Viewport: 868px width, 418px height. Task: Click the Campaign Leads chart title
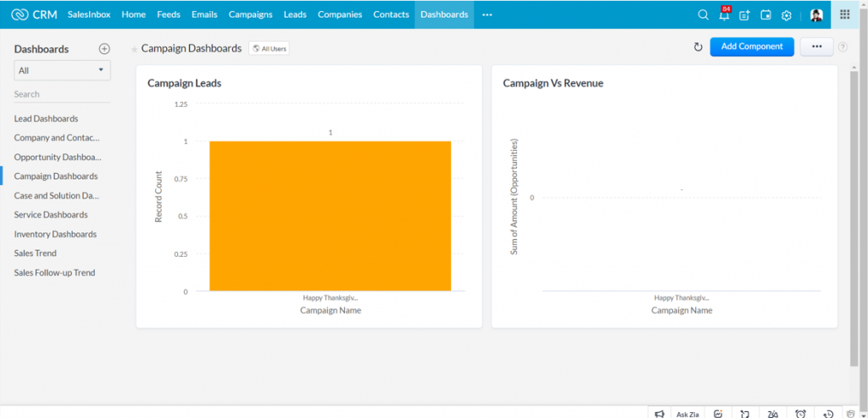click(x=184, y=84)
